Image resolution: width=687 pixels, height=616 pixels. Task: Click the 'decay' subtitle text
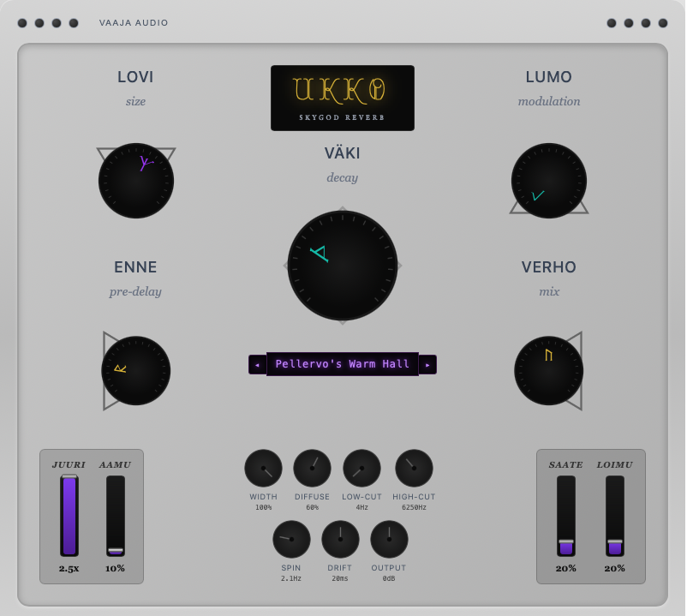tap(342, 178)
